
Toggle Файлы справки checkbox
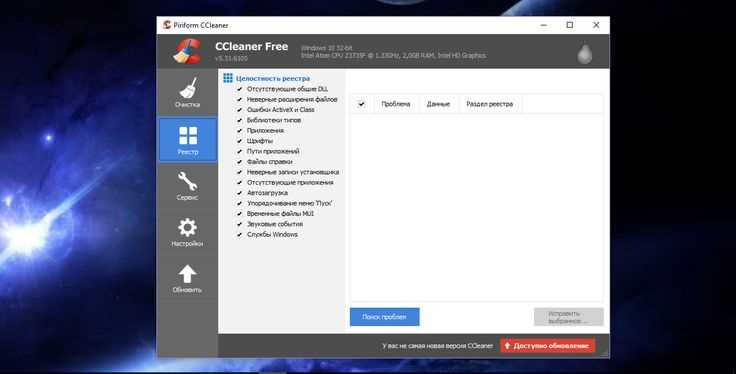[x=239, y=161]
